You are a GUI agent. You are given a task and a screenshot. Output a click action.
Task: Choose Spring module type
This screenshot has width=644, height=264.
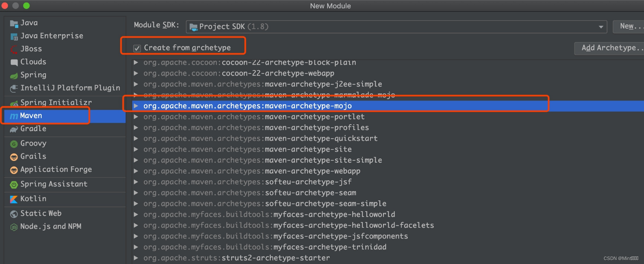[65, 75]
